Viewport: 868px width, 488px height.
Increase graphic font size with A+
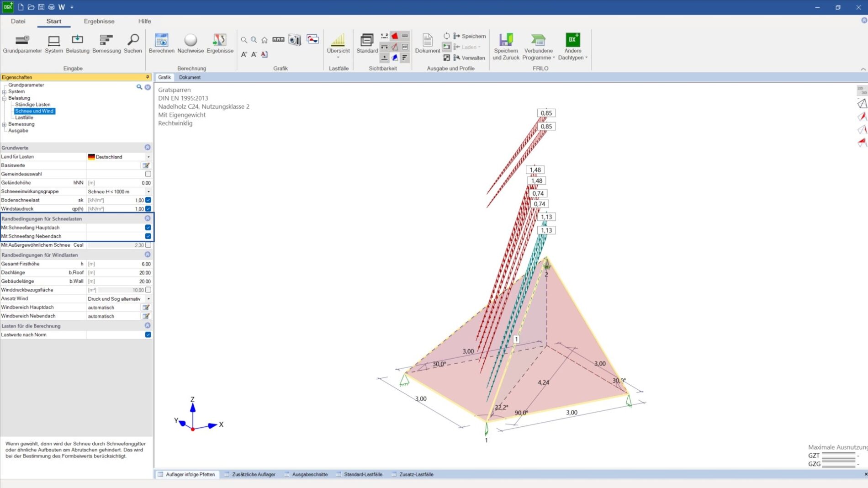tap(244, 54)
